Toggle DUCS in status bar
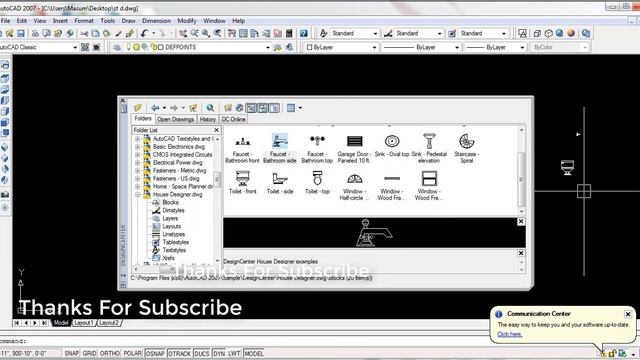The width and height of the screenshot is (640, 360). (x=202, y=353)
